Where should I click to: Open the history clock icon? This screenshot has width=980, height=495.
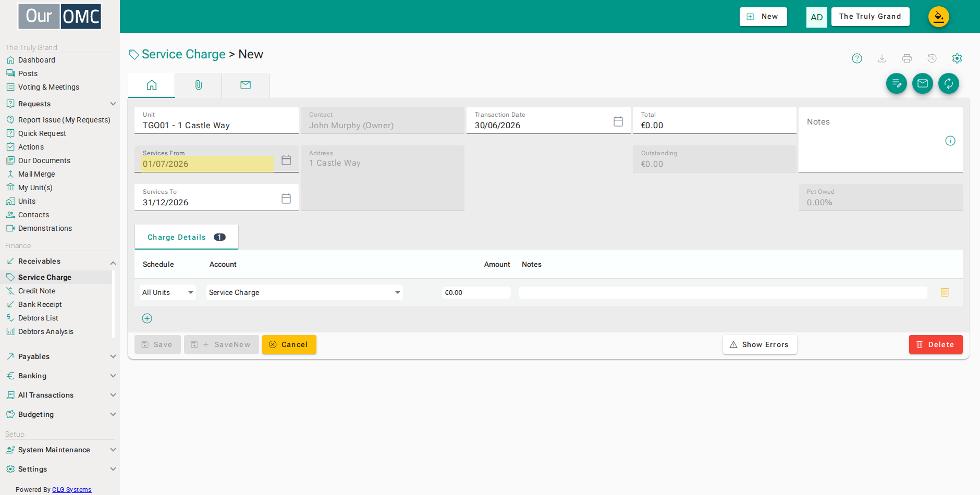(x=932, y=58)
